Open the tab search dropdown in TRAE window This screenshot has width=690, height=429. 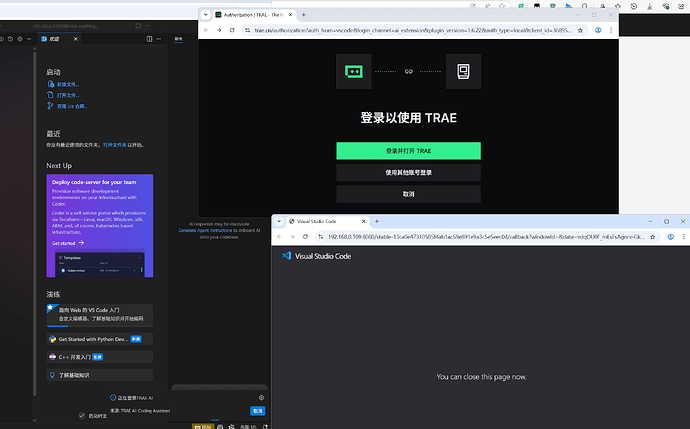click(x=205, y=15)
